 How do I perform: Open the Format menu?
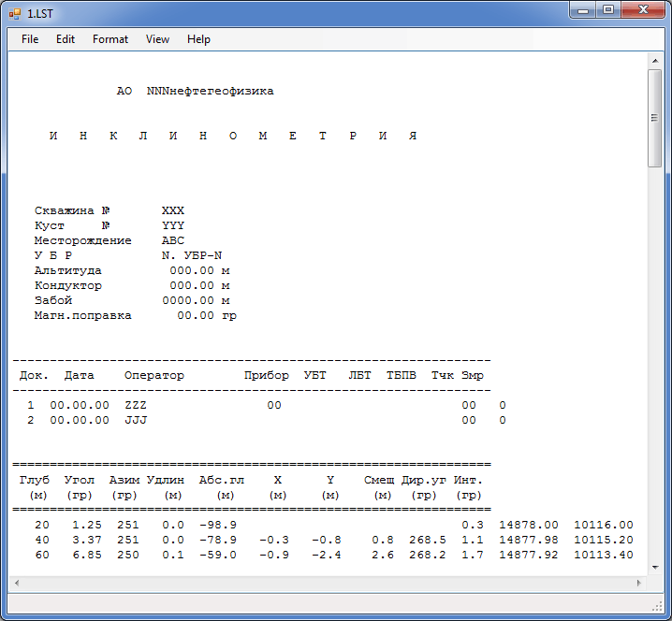[110, 39]
